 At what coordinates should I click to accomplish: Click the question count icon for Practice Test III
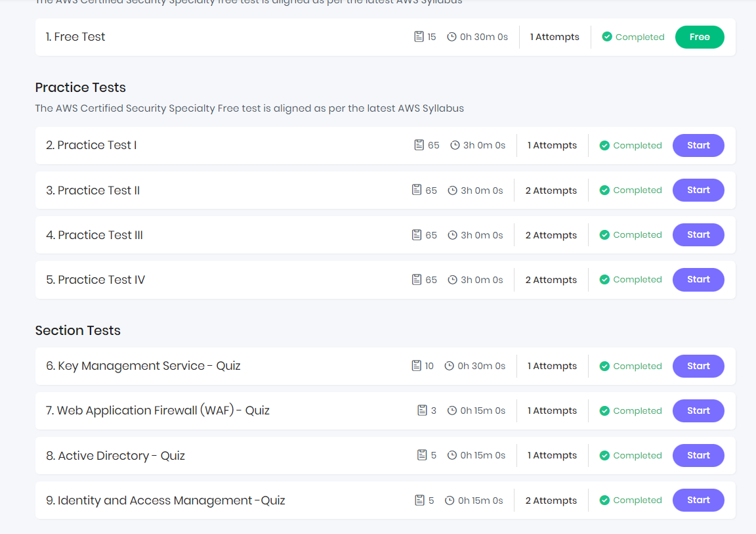(x=417, y=235)
